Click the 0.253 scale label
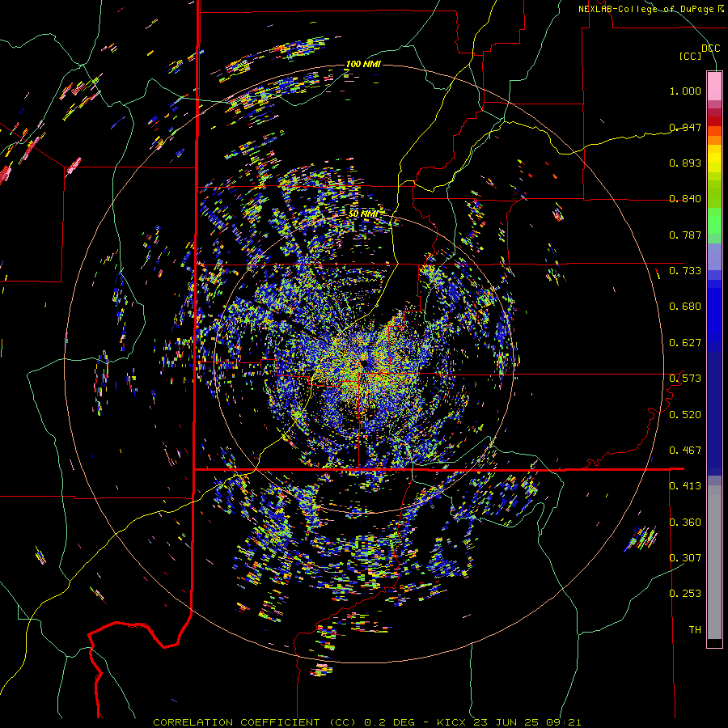Viewport: 728px width, 728px height. [685, 594]
